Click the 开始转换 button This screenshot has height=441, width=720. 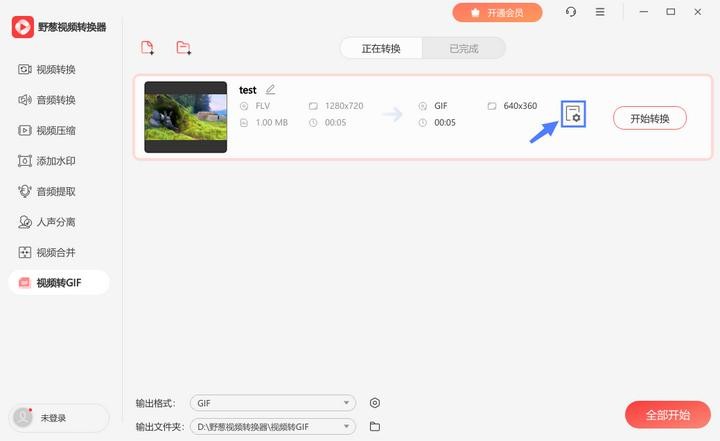point(649,118)
